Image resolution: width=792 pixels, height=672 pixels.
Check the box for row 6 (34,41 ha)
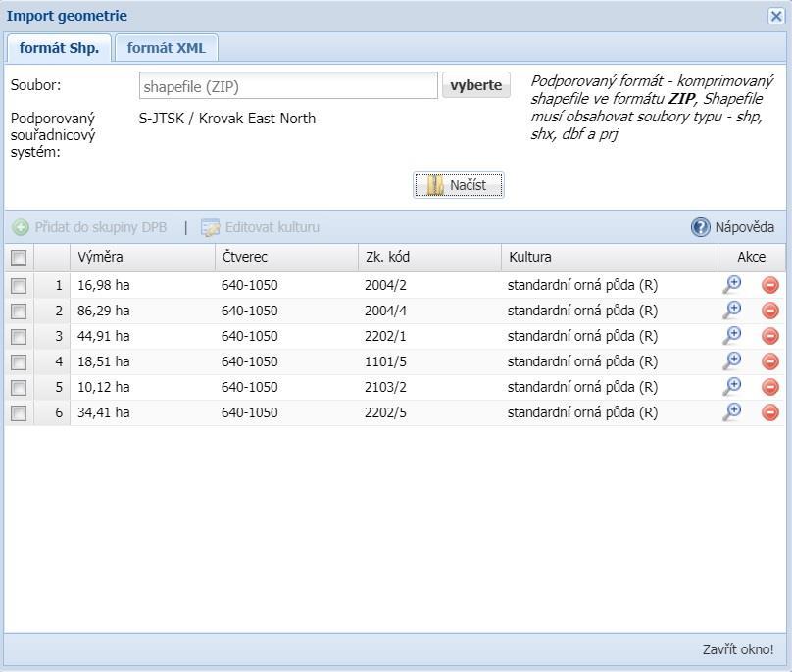point(19,413)
